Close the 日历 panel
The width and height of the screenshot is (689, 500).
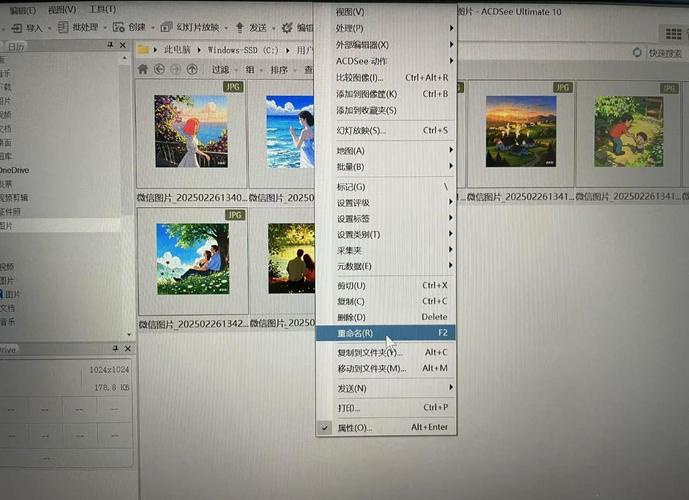coord(123,45)
